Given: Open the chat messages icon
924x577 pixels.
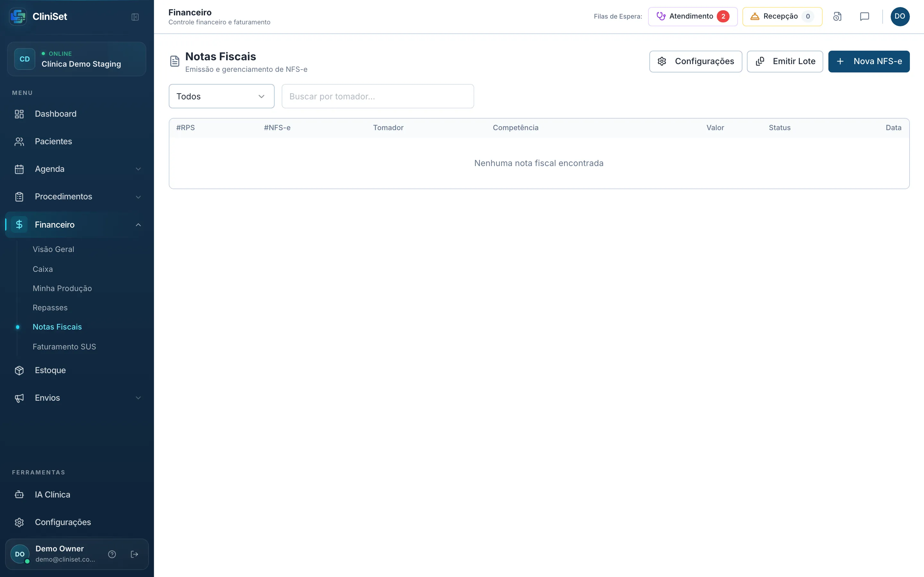Looking at the screenshot, I should point(864,16).
